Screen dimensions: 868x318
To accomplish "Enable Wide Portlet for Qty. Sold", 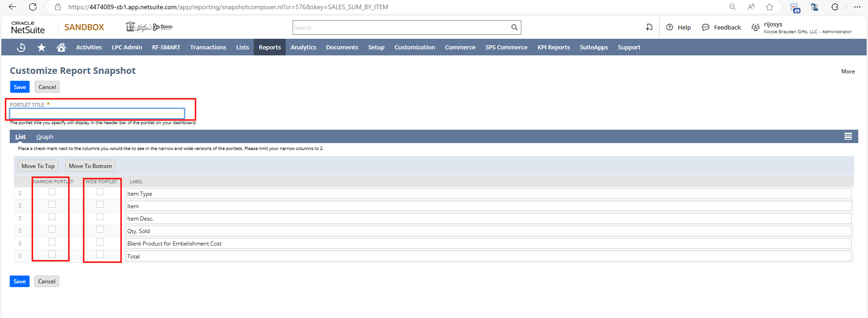I will tap(100, 229).
